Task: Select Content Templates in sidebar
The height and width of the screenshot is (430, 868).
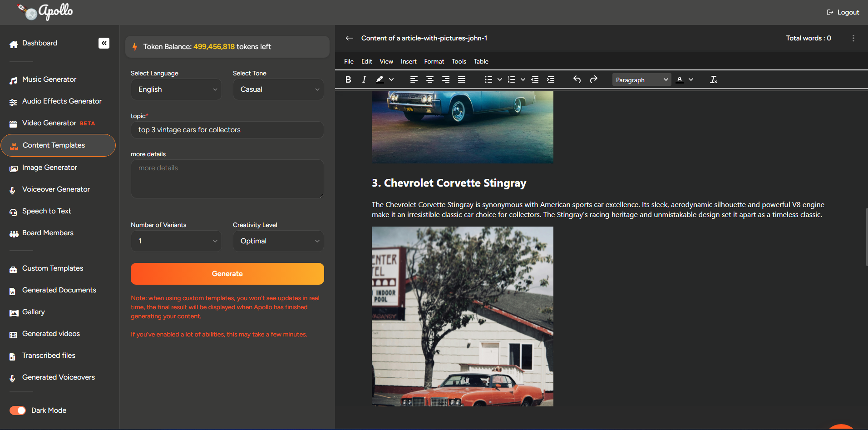Action: [x=58, y=145]
